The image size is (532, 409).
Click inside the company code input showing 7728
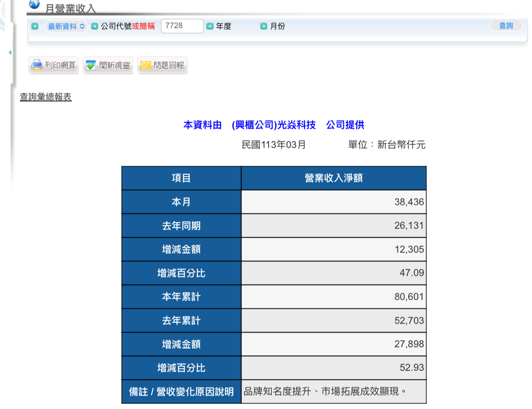click(182, 26)
